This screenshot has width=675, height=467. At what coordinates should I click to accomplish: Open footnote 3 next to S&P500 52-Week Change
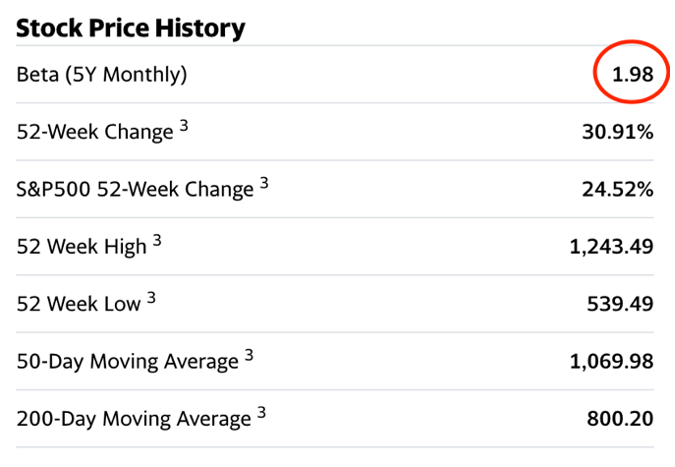(264, 183)
